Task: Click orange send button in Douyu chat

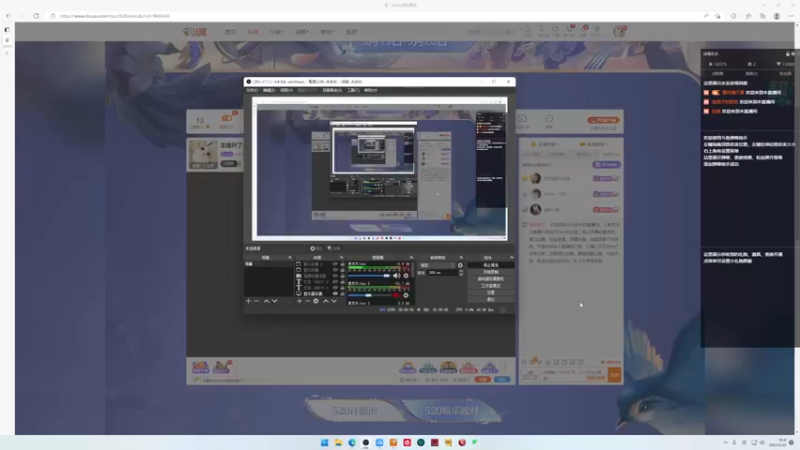Action: pos(614,374)
